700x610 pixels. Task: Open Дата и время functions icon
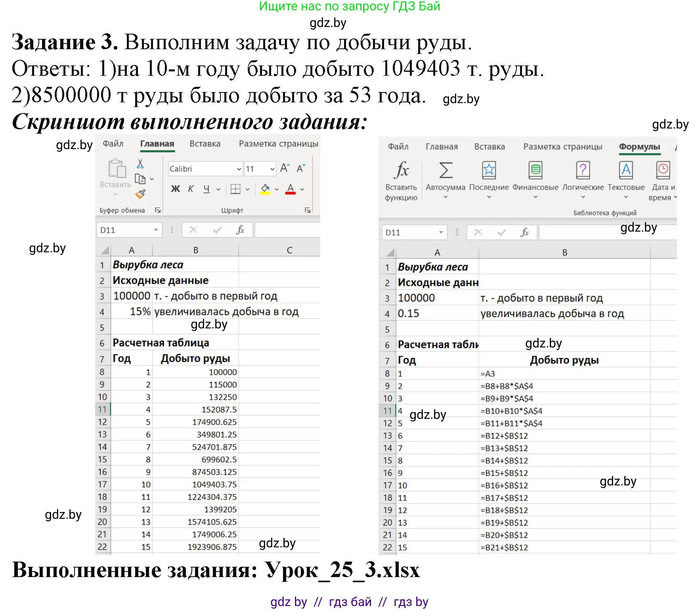[663, 171]
